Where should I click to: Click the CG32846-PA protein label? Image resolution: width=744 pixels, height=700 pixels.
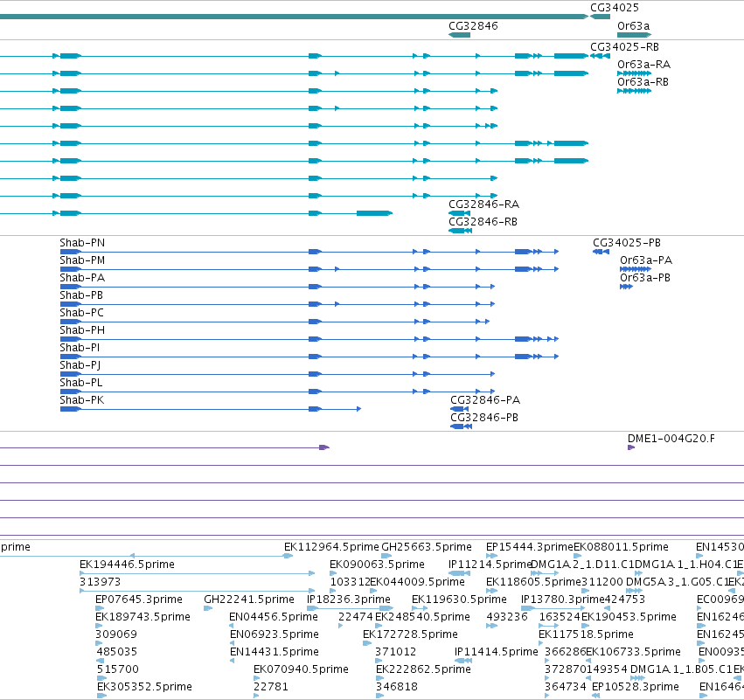pyautogui.click(x=485, y=400)
